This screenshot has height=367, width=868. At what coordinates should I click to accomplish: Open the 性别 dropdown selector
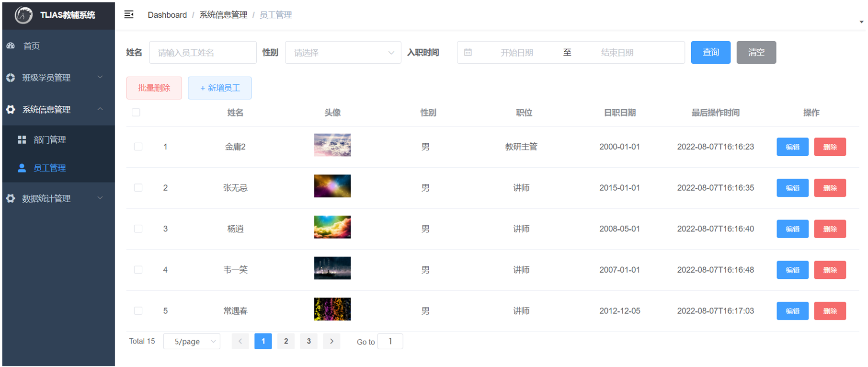[343, 52]
